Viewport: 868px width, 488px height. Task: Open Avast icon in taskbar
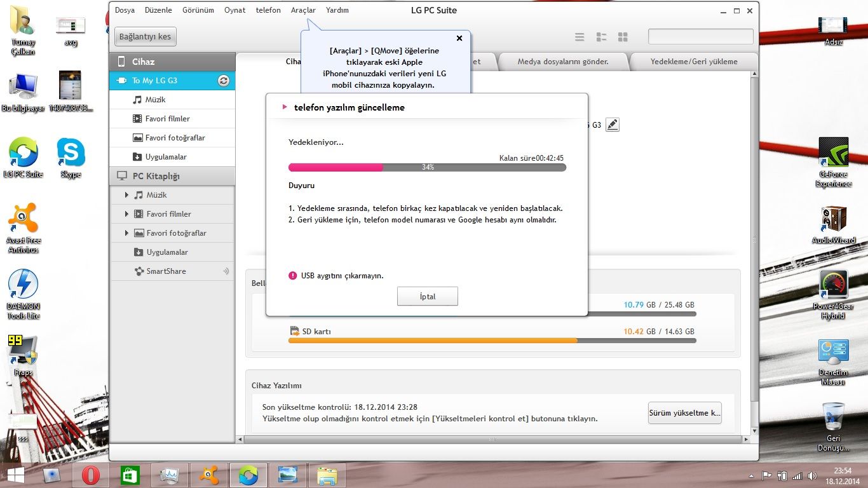click(x=209, y=475)
